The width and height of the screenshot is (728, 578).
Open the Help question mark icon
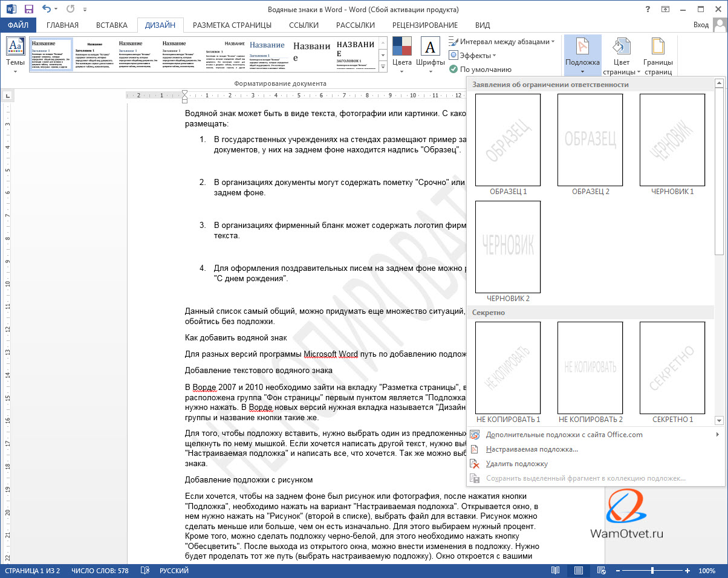click(649, 10)
